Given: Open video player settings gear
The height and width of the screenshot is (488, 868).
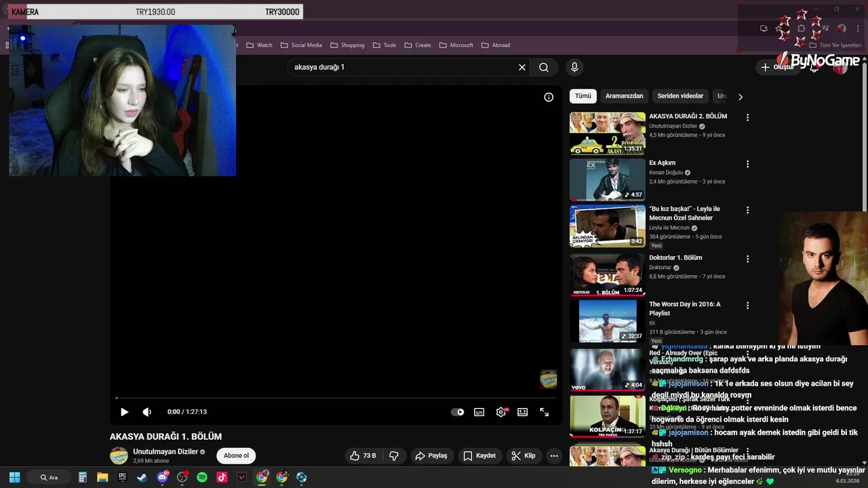Looking at the screenshot, I should click(501, 412).
